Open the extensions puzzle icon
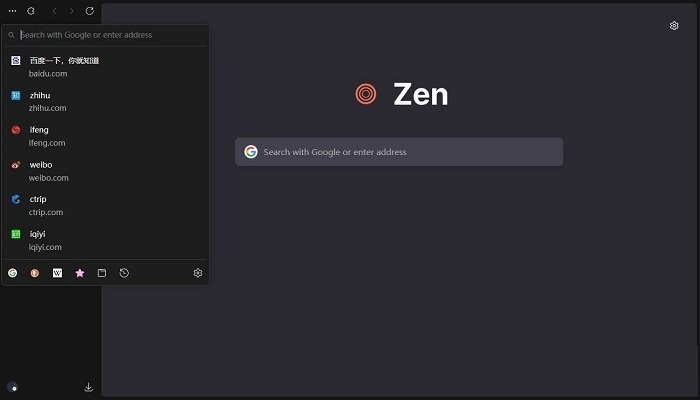This screenshot has width=700, height=400. click(x=31, y=10)
